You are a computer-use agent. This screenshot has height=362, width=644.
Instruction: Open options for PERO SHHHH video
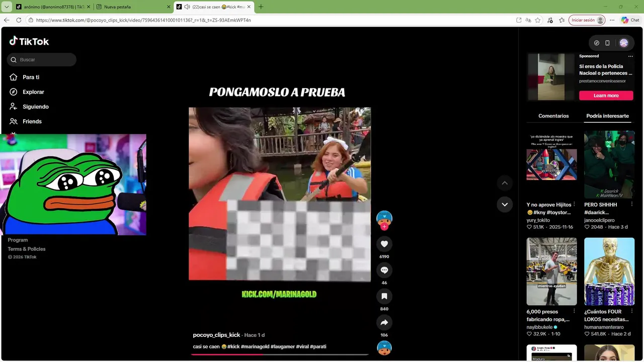pos(632,205)
